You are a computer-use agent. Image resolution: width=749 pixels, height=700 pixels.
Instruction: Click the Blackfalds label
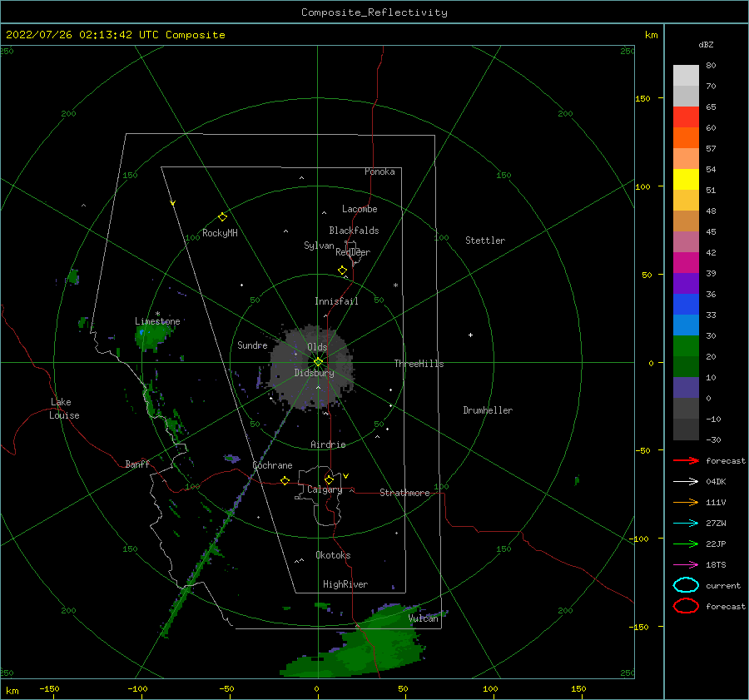(x=354, y=231)
